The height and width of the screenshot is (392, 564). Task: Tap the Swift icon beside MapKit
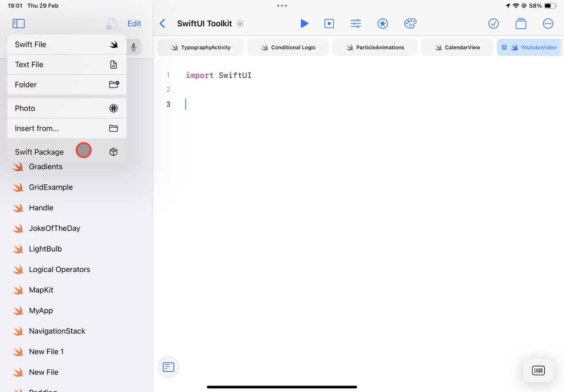tap(18, 290)
